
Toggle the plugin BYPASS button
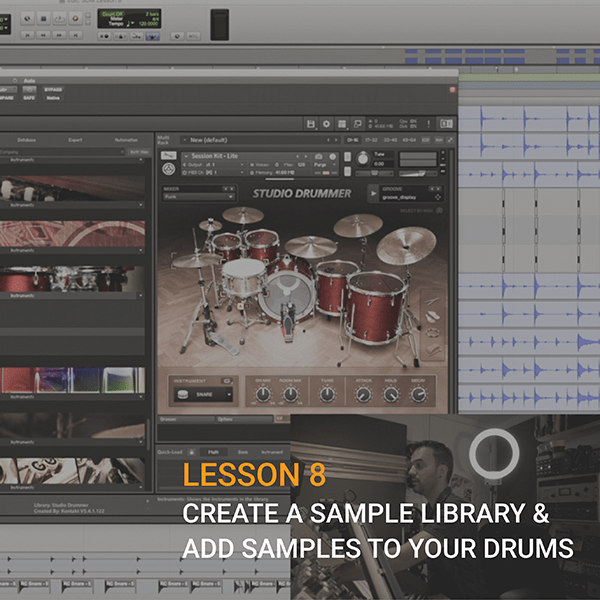click(53, 90)
